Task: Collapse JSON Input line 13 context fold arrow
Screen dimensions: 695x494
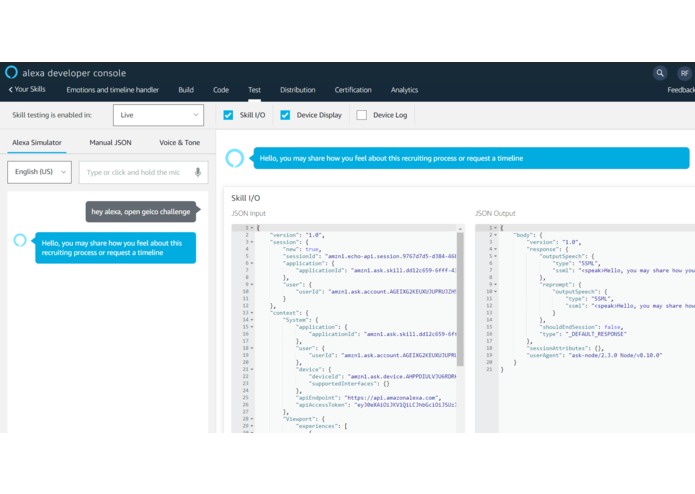Action: (x=252, y=313)
